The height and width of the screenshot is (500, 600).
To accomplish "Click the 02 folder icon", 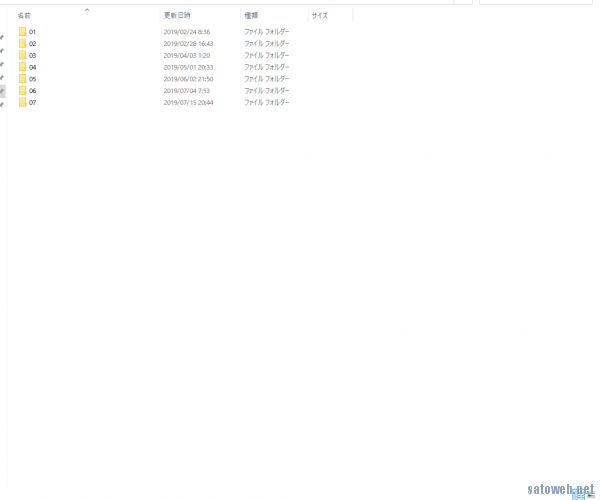I will coord(22,44).
